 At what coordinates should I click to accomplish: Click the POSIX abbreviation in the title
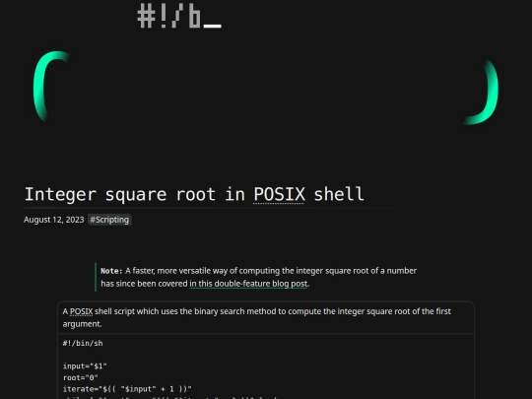(x=279, y=194)
